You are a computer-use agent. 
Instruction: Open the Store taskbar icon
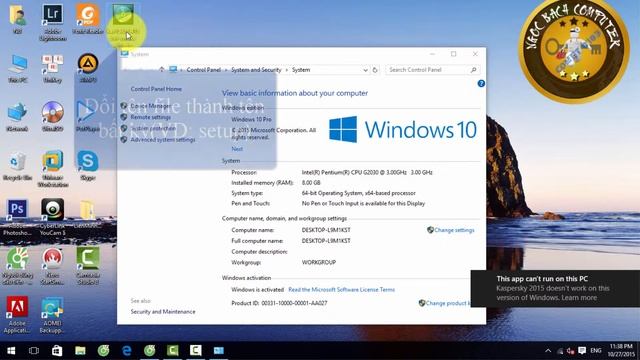[x=57, y=351]
